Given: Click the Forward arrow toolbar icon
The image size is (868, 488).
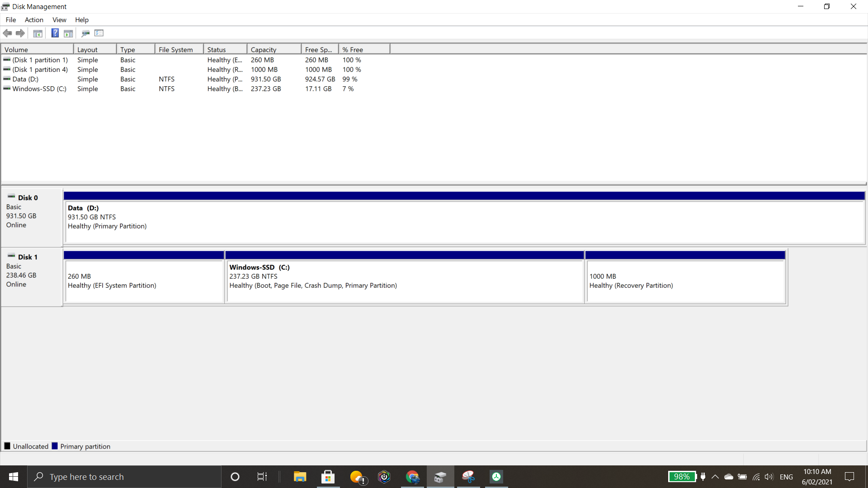Looking at the screenshot, I should pos(20,33).
